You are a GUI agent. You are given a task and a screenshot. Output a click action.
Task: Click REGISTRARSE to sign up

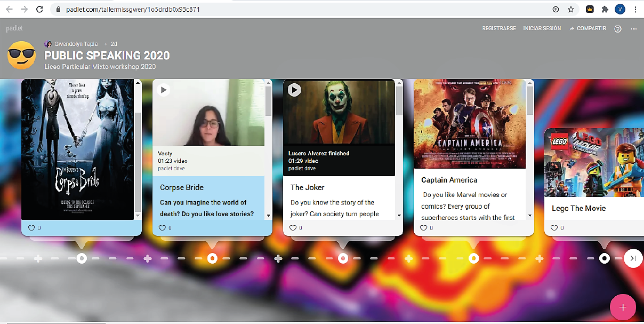tap(499, 28)
